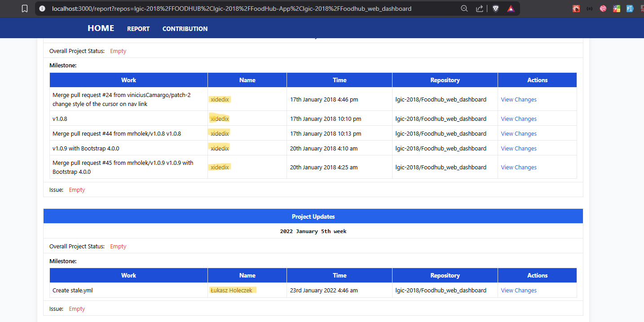Click Work column header in upper table

pyautogui.click(x=128, y=80)
